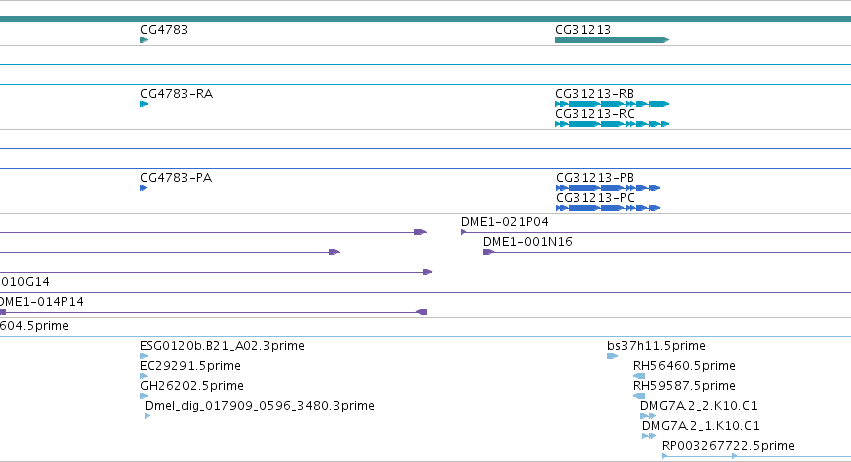Image resolution: width=851 pixels, height=462 pixels.
Task: Select the Dmel_dig_017909_0596_3480.3prime feature label
Action: 259,406
